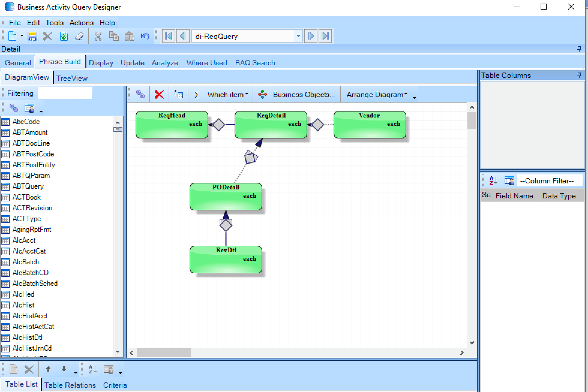Toggle the Detail panel pin
Screen dimensions: 588x392
579,49
